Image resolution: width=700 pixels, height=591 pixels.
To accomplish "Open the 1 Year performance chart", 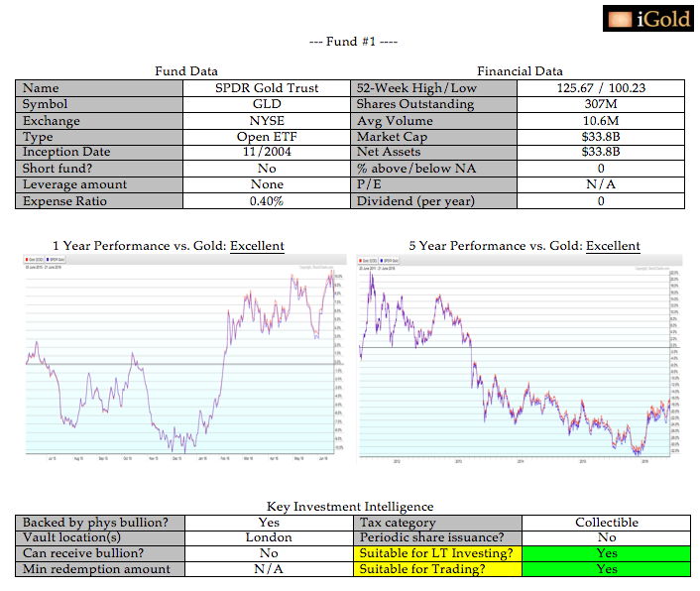I will (185, 358).
